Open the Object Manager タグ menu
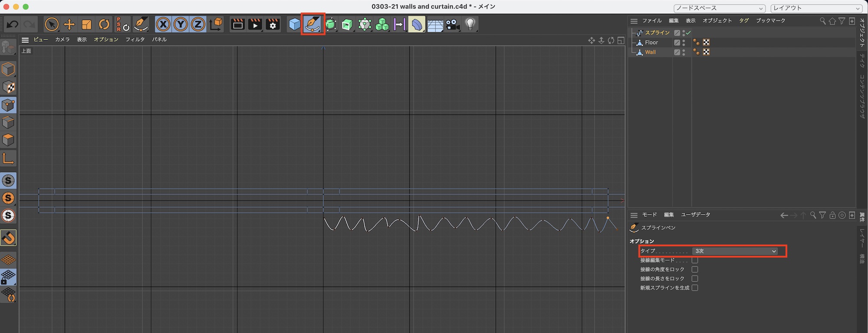 pos(744,21)
